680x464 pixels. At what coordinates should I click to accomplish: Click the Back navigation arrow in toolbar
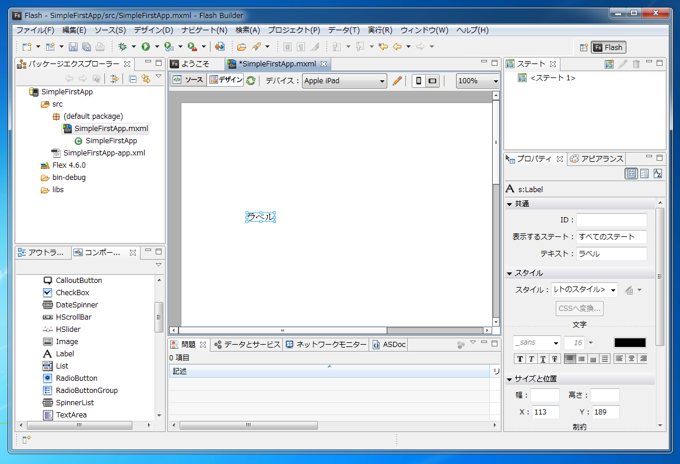coord(397,46)
